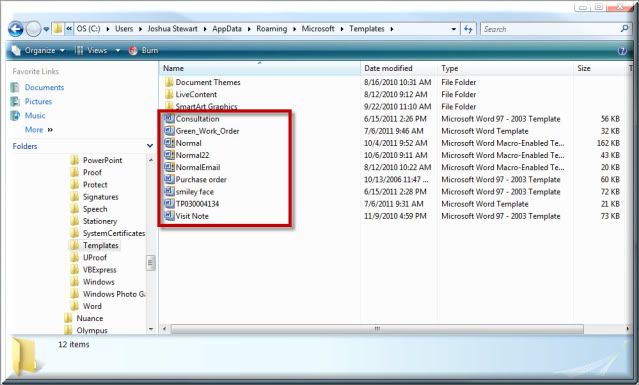The width and height of the screenshot is (639, 385).
Task: Click file list scroll-right arrow
Action: (627, 329)
